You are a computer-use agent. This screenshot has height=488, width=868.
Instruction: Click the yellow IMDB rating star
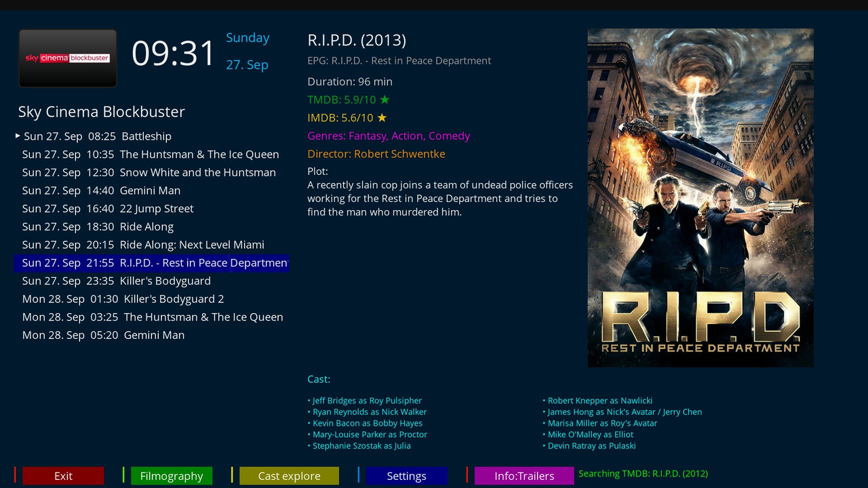tap(382, 118)
